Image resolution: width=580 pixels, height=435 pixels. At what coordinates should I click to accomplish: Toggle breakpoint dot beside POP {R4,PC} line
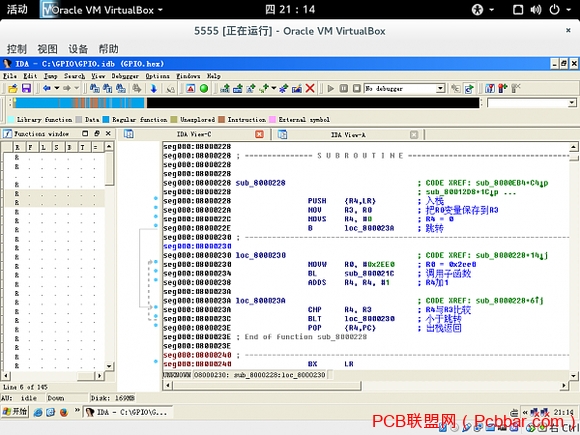156,326
